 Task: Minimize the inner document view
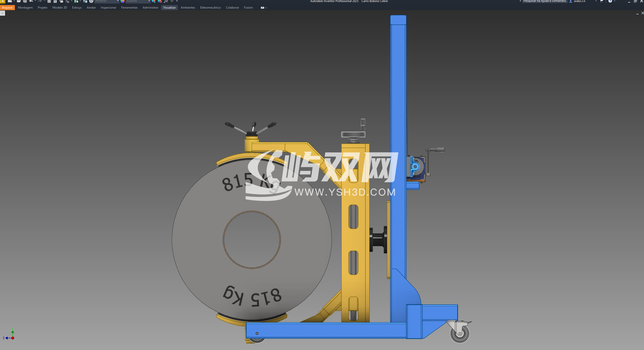coord(637,13)
